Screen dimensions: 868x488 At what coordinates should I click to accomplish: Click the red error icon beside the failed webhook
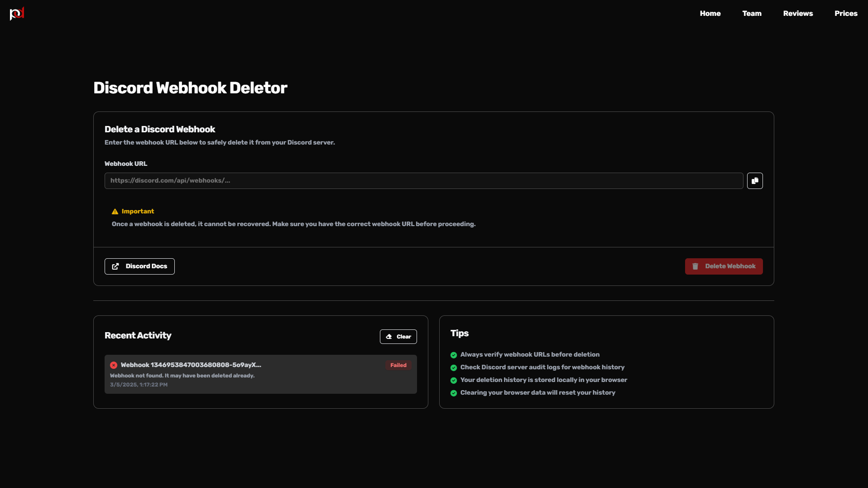tap(113, 365)
